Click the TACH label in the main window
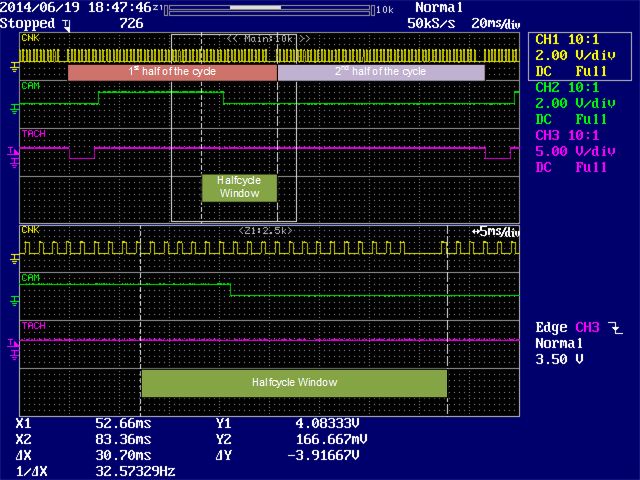Viewport: 640px width, 480px height. (33, 134)
